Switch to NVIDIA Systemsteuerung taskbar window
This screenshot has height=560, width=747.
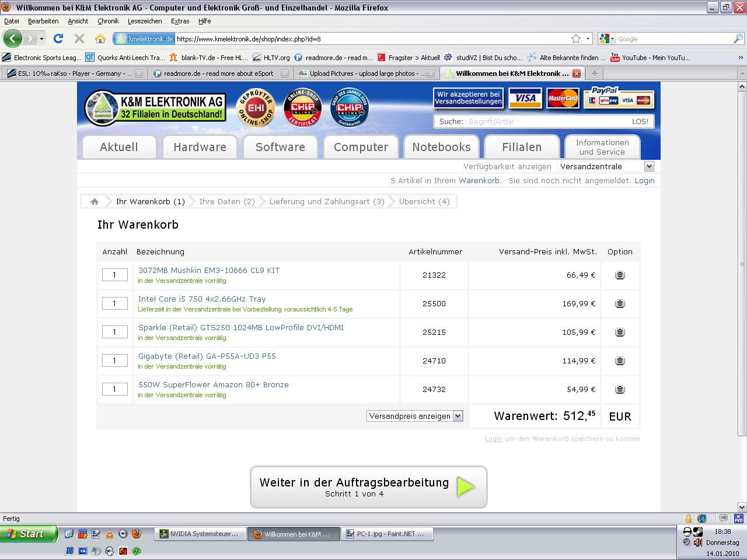click(200, 534)
